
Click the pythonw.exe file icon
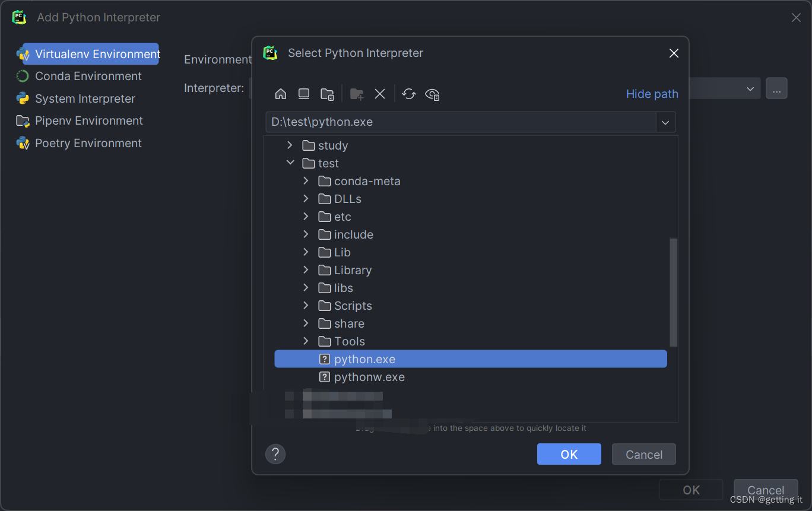(x=325, y=377)
